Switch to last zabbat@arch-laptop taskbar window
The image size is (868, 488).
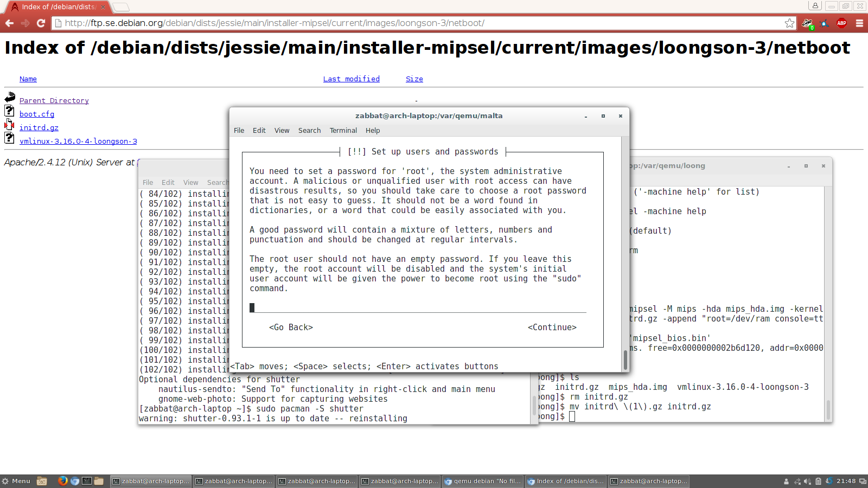pyautogui.click(x=649, y=481)
